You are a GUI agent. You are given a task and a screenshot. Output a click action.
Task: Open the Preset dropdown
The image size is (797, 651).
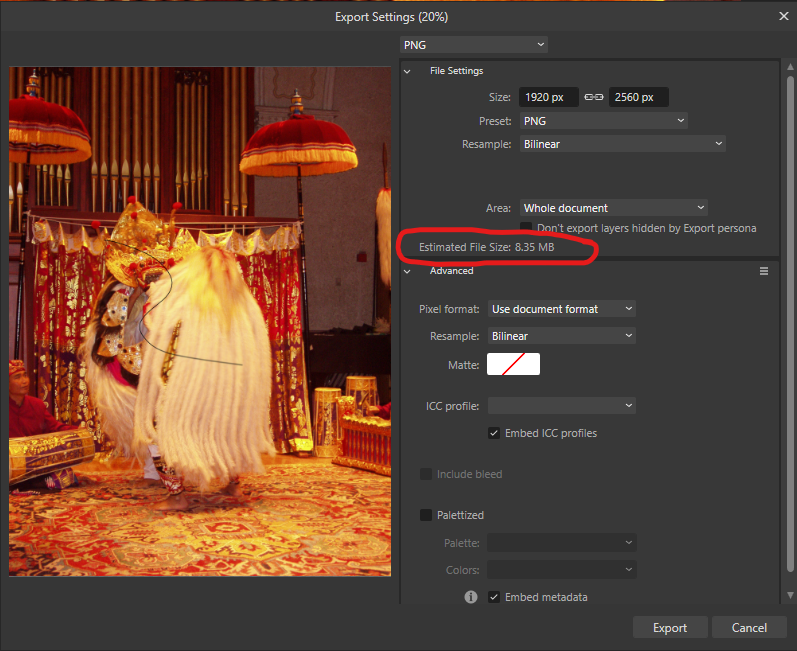[x=603, y=121]
